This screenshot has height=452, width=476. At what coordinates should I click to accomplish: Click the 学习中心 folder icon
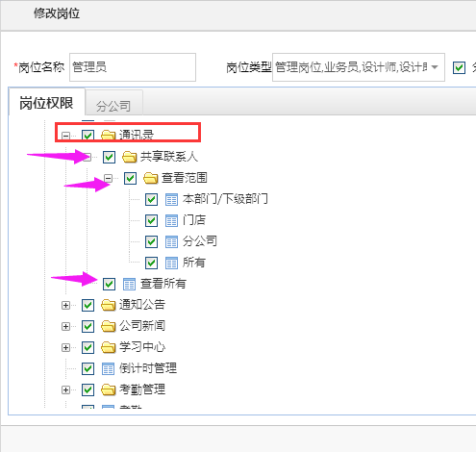pyautogui.click(x=109, y=347)
